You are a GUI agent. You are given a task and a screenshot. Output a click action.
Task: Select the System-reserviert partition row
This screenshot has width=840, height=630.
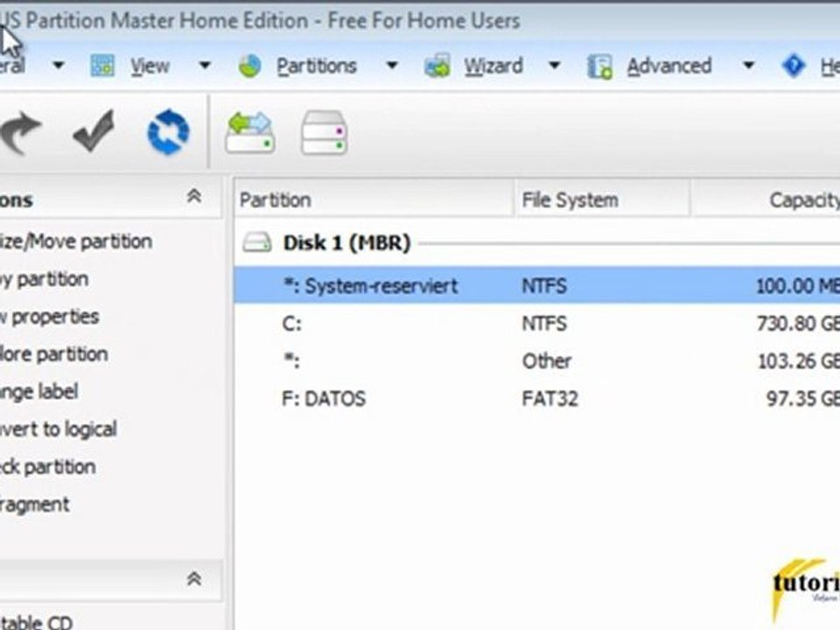(537, 285)
